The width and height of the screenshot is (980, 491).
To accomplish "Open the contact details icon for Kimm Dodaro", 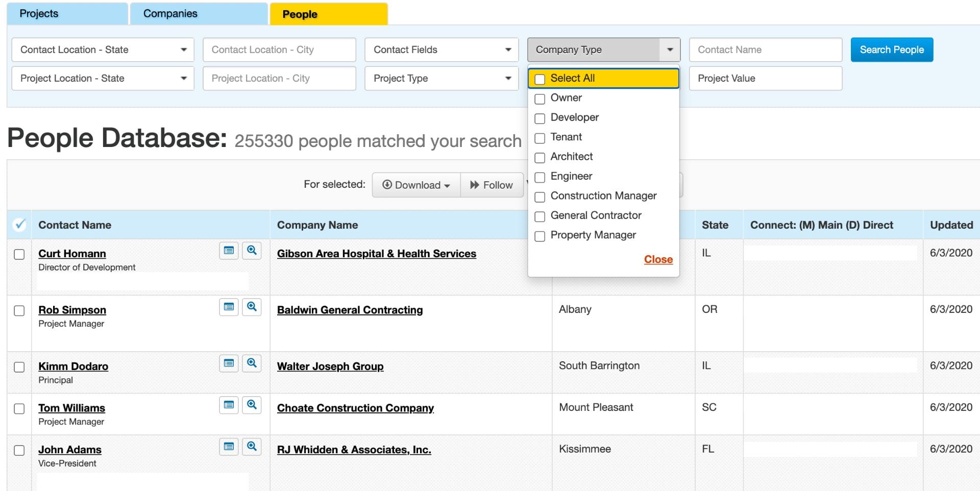I will pos(229,363).
